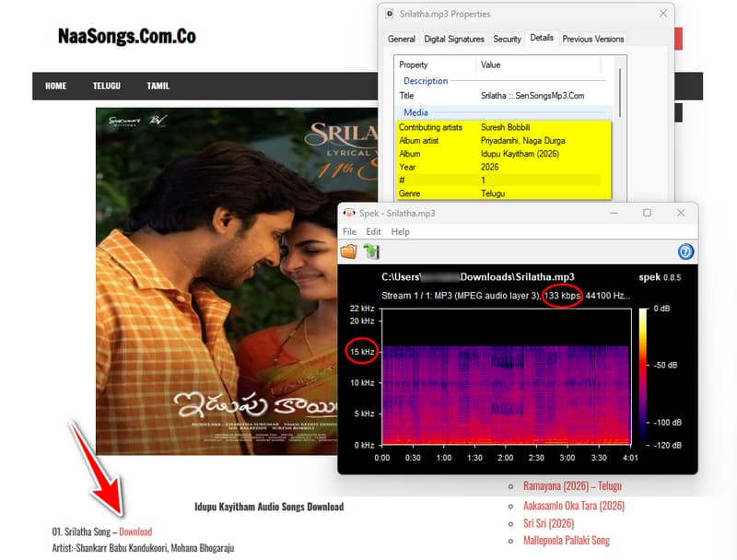Viewport: 737px width, 560px height.
Task: Click the Srilatha.mp3 Properties title icon
Action: 390,14
